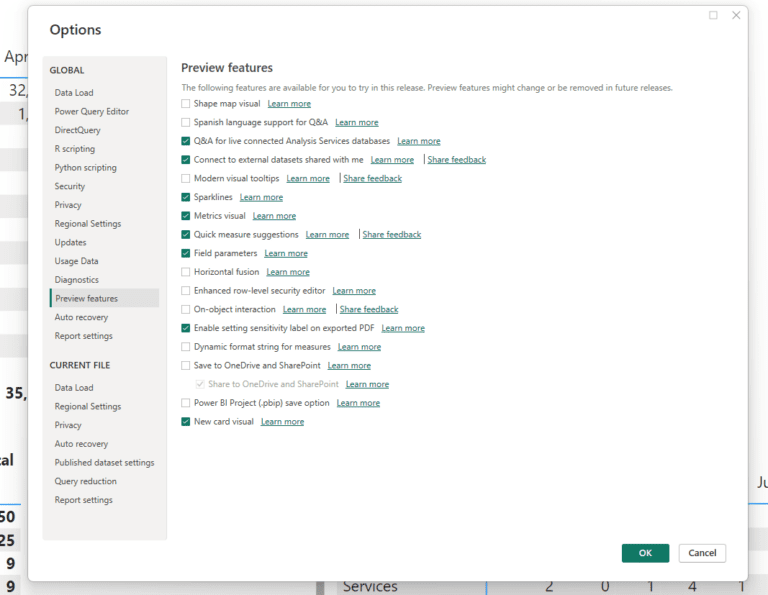Select Preview features page
768x595 pixels.
point(104,298)
